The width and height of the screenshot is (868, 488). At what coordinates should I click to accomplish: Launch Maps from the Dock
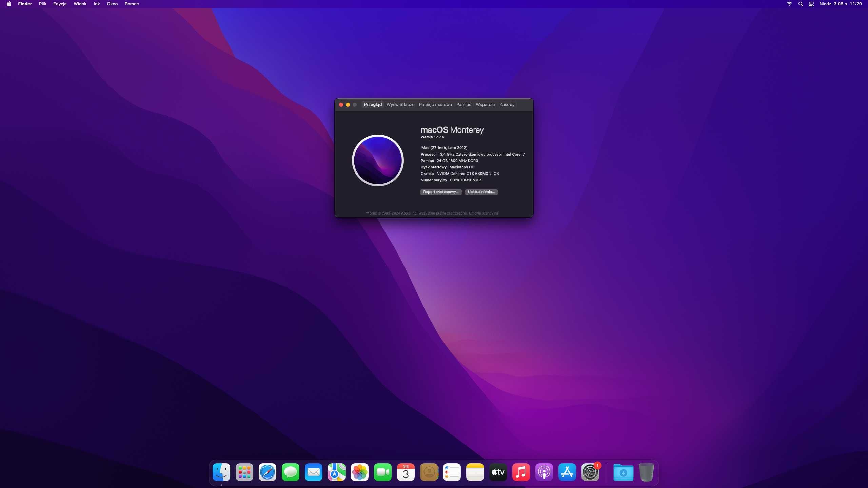coord(337,472)
